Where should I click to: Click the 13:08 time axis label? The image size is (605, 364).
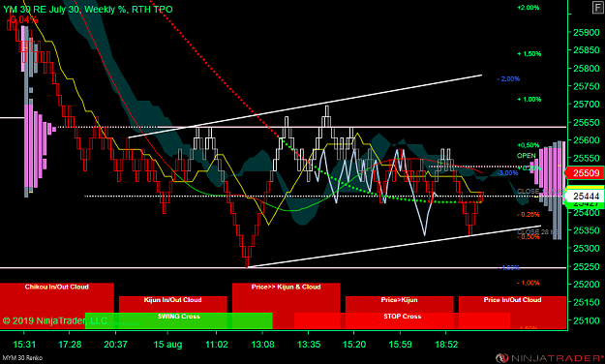pyautogui.click(x=262, y=344)
